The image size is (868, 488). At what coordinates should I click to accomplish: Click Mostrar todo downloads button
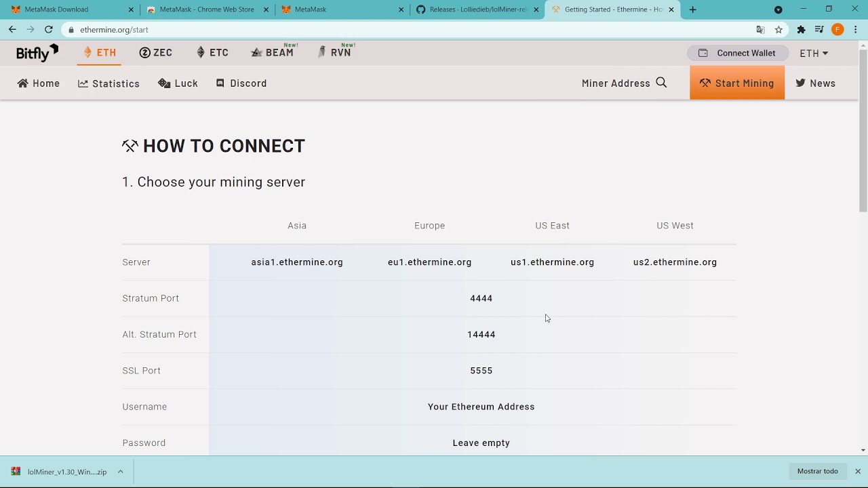pyautogui.click(x=817, y=471)
